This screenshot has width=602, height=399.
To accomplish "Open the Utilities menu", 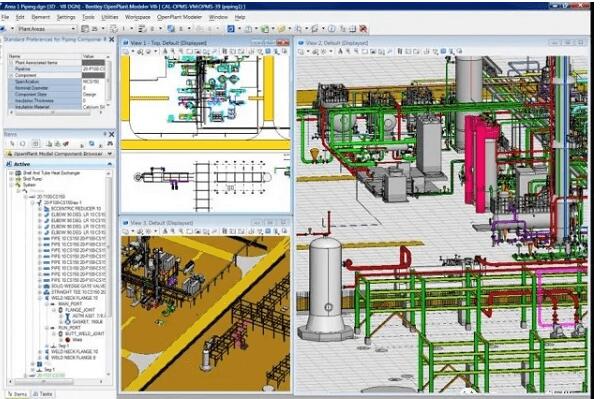I will pos(110,17).
